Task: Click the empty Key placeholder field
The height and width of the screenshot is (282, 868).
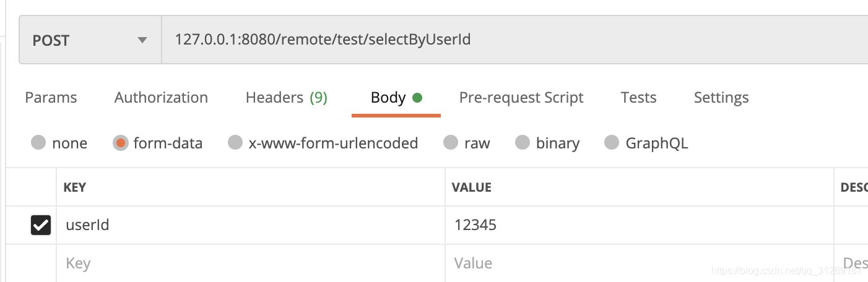Action: [248, 263]
